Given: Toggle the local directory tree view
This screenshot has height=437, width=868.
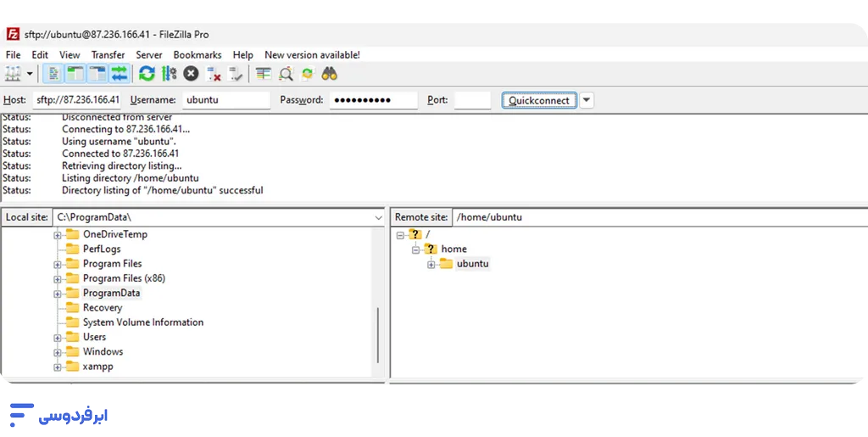Looking at the screenshot, I should point(75,74).
